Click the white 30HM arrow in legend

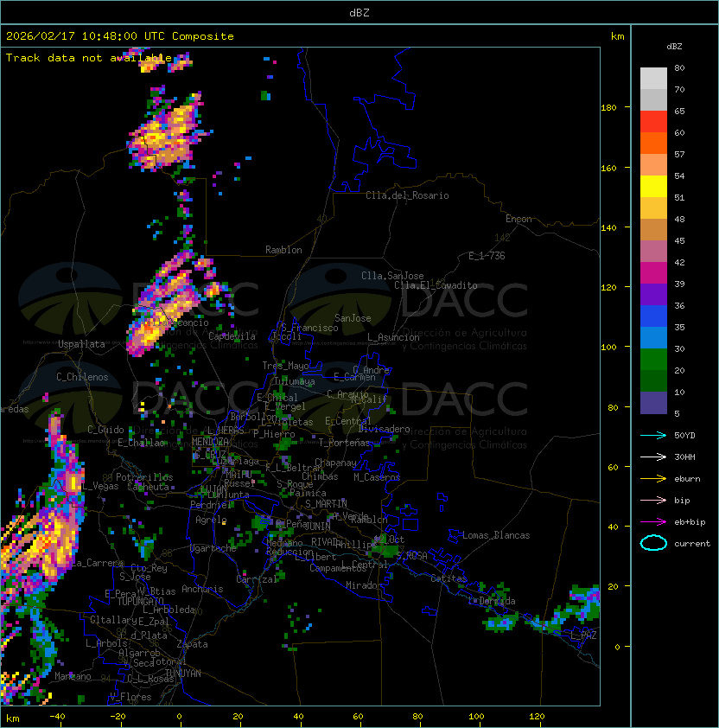(653, 457)
